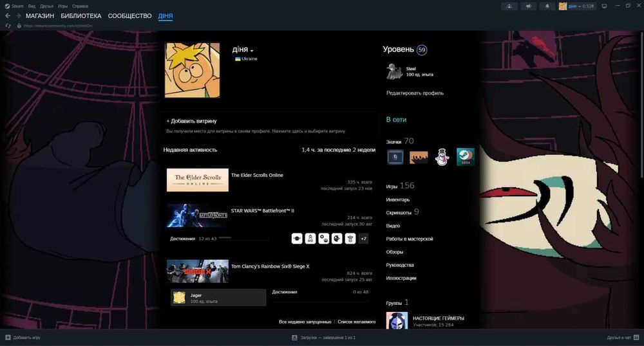Open the Steam menu
Image resolution: width=644 pixels, height=346 pixels.
(17, 6)
